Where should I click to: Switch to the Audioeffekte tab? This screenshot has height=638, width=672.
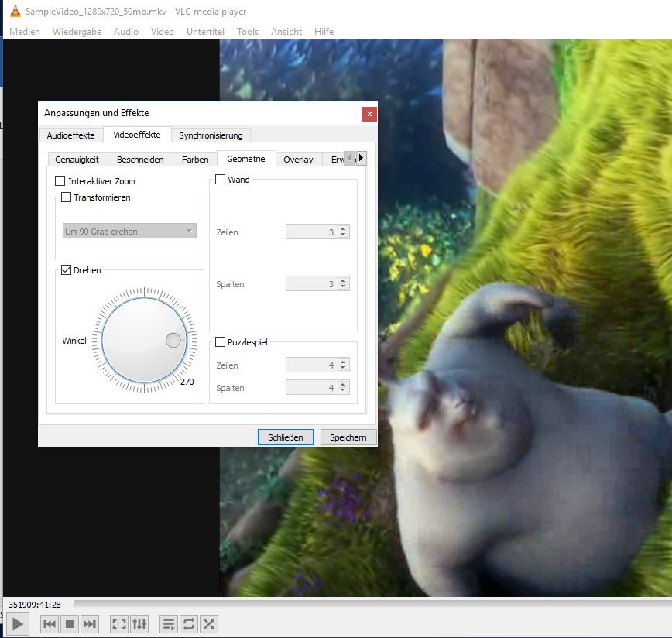pos(70,135)
